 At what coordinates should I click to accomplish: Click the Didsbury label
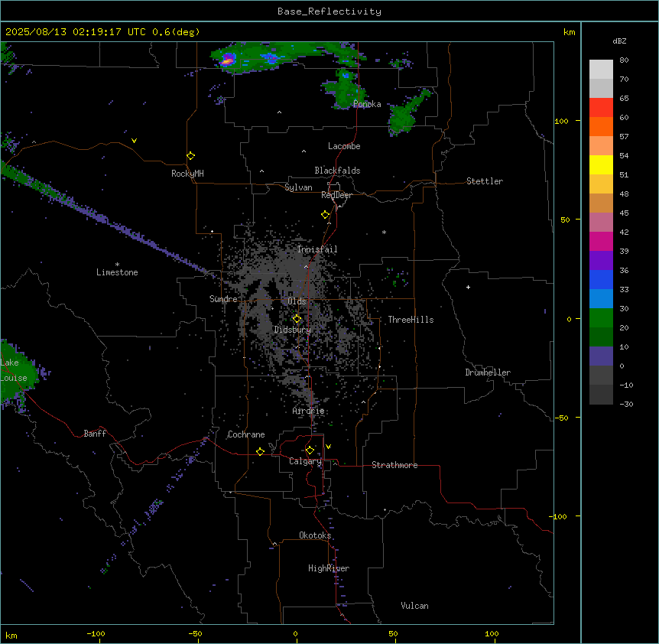293,330
